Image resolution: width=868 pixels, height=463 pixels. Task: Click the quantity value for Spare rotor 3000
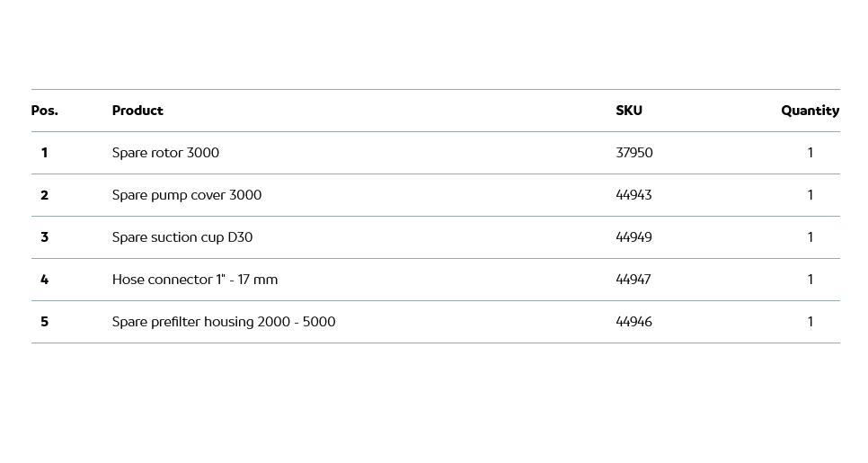[810, 153]
